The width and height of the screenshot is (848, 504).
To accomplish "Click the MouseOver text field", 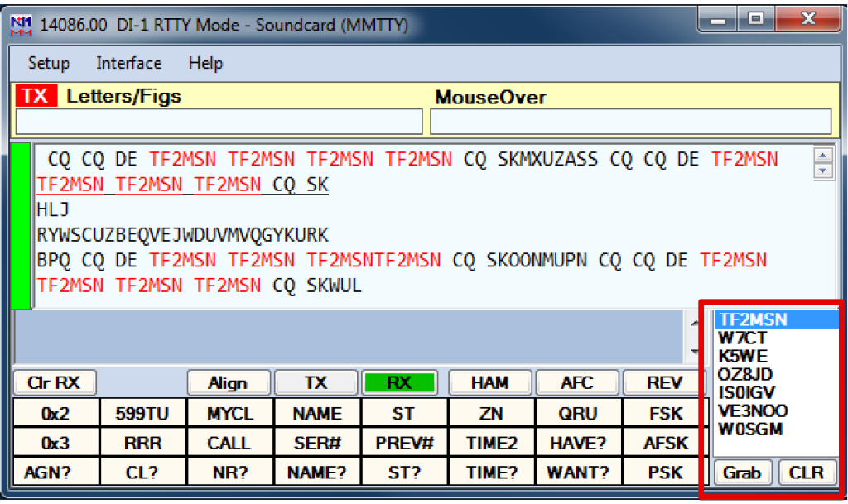I will click(x=630, y=122).
